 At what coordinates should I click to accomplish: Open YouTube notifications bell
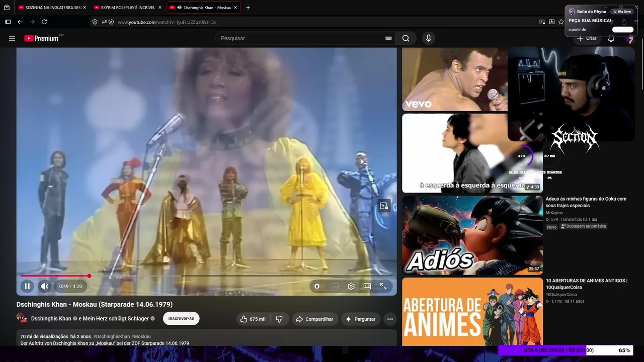click(611, 38)
